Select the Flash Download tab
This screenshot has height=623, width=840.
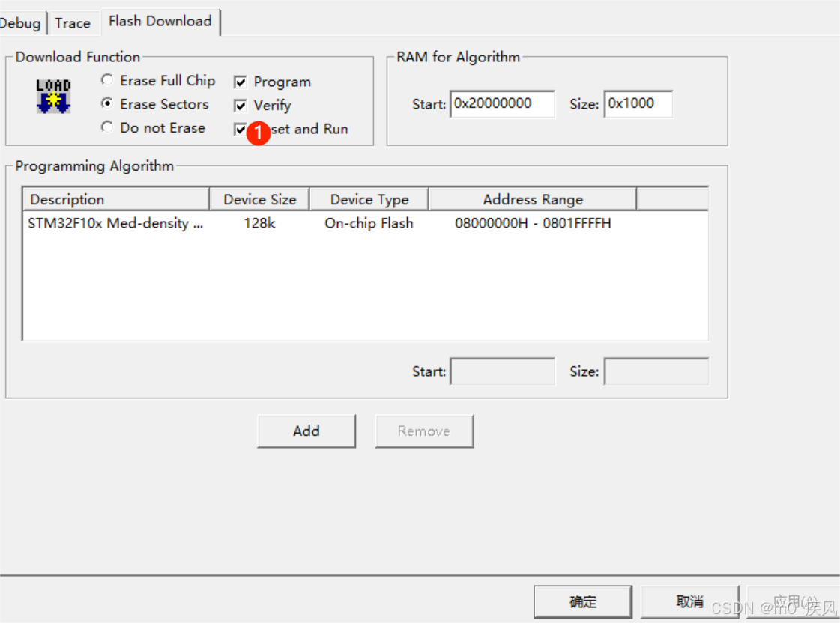(160, 22)
